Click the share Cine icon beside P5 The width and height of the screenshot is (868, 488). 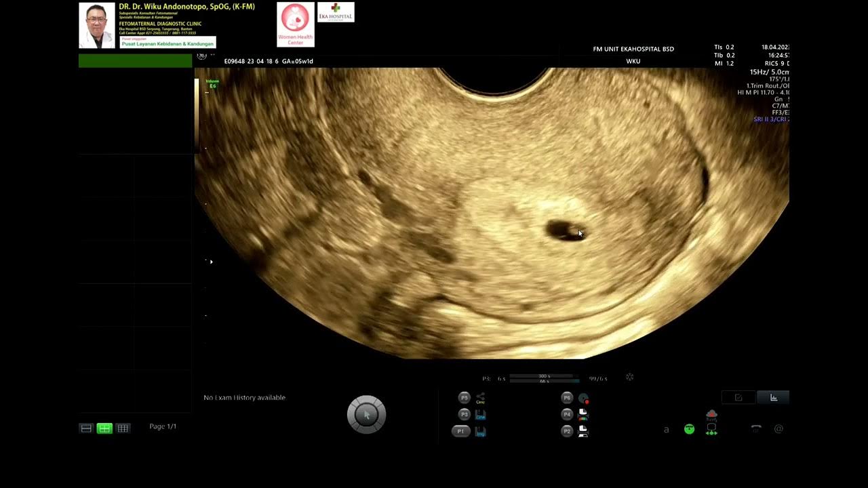[x=480, y=398]
